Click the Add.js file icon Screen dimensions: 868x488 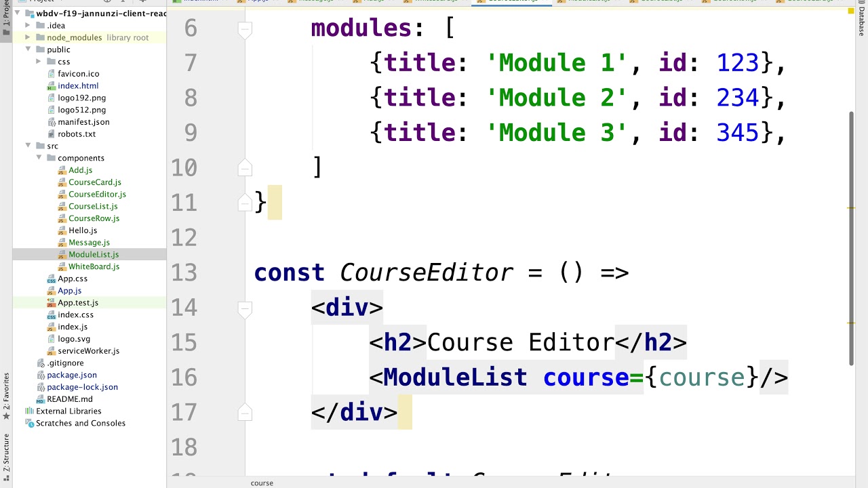[62, 170]
